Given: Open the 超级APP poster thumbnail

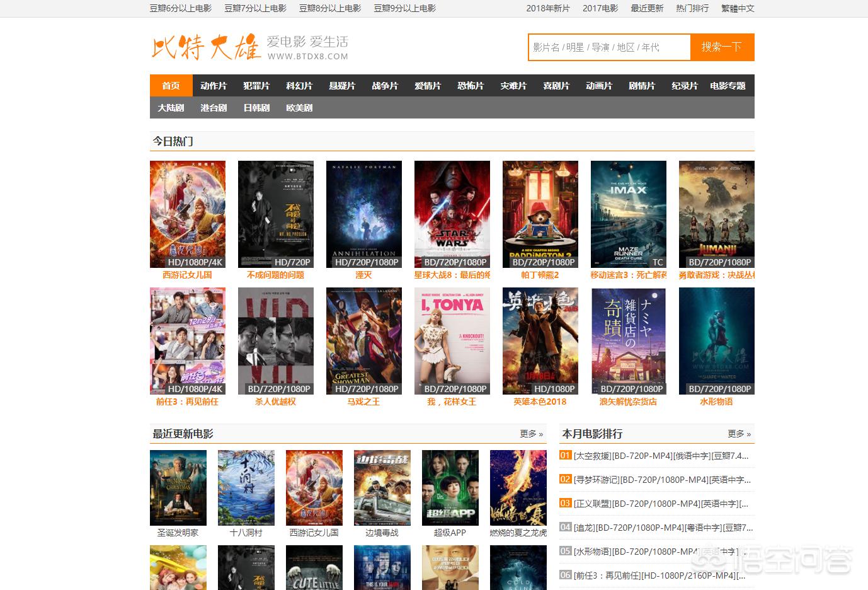Looking at the screenshot, I should point(450,488).
